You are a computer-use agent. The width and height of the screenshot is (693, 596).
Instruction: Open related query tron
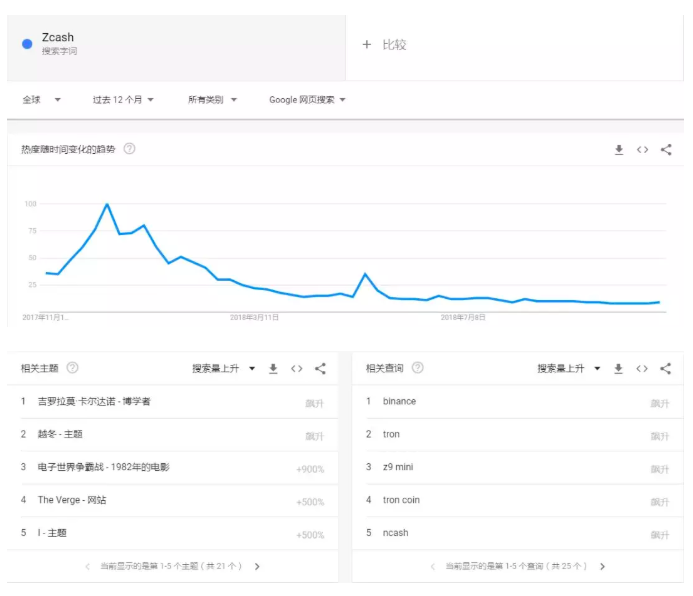pos(391,434)
